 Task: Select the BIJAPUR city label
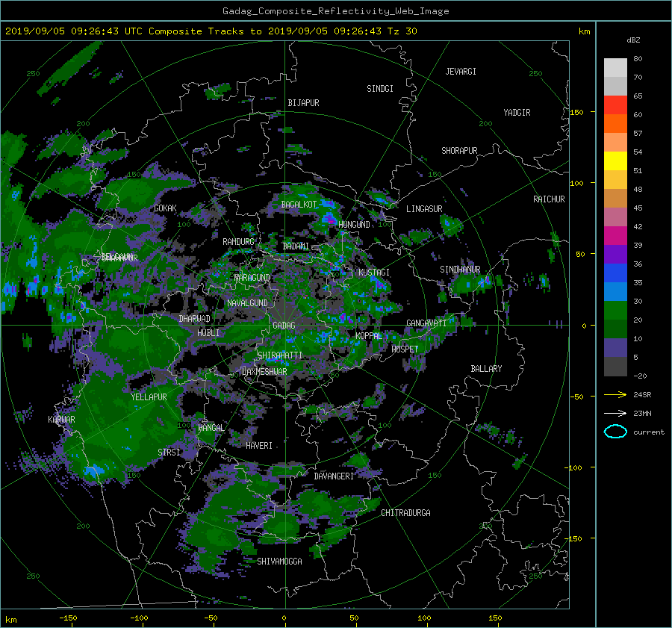pyautogui.click(x=303, y=103)
